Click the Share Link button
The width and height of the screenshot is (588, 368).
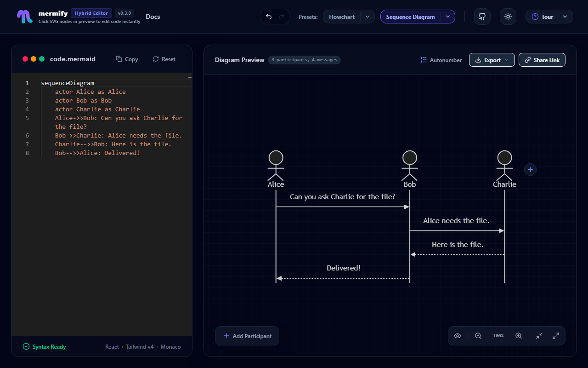542,60
